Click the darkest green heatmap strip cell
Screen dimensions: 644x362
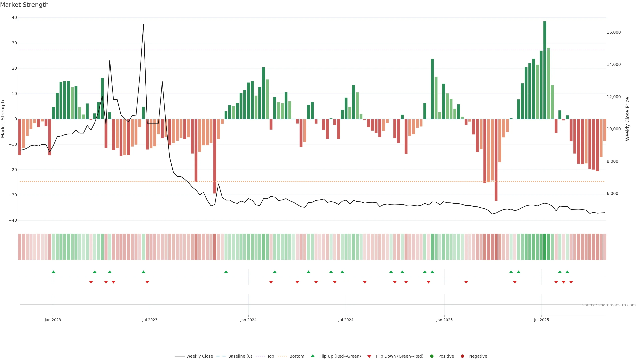pyautogui.click(x=545, y=247)
